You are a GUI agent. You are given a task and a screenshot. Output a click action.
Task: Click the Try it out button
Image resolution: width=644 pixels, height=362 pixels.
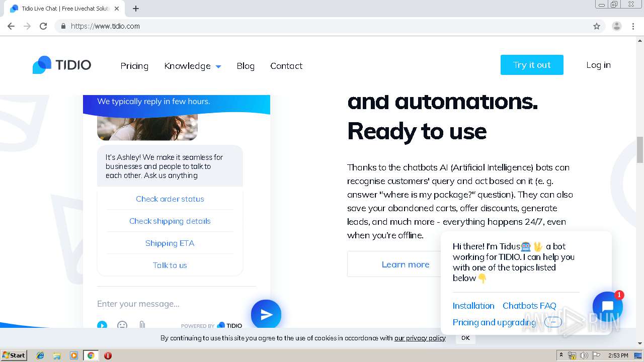[x=532, y=65]
